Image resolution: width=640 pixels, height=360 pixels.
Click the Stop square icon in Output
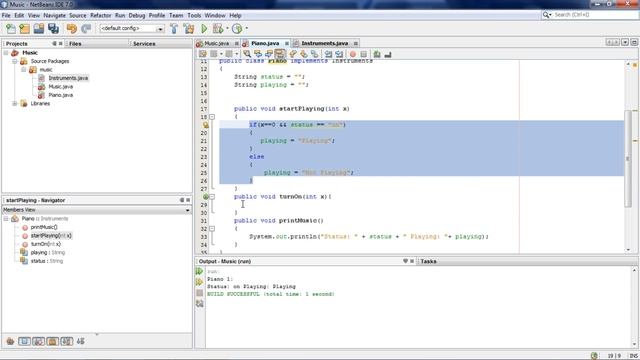[x=199, y=293]
